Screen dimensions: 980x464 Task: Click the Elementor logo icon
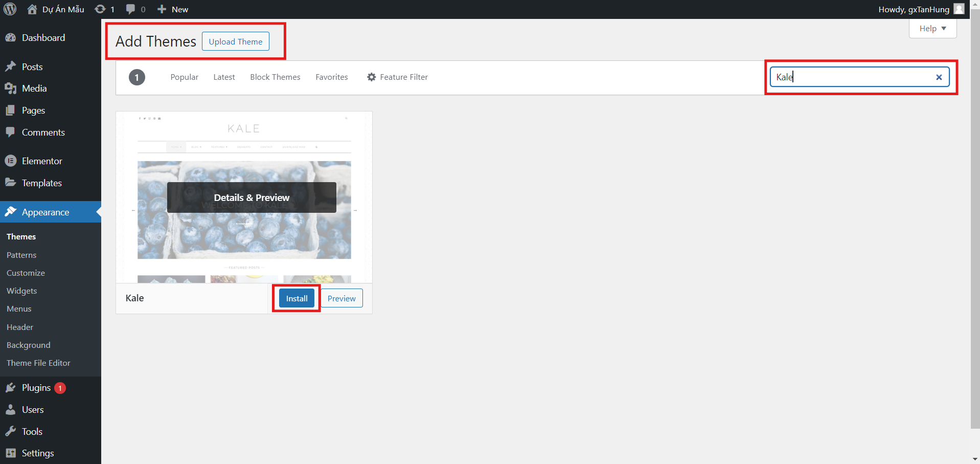coord(11,161)
